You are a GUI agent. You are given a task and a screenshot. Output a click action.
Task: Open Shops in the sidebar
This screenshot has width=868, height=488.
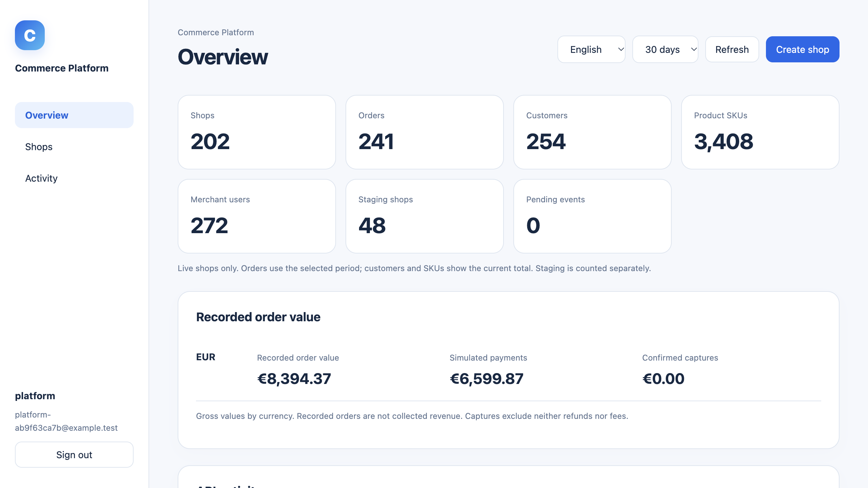pos(74,147)
